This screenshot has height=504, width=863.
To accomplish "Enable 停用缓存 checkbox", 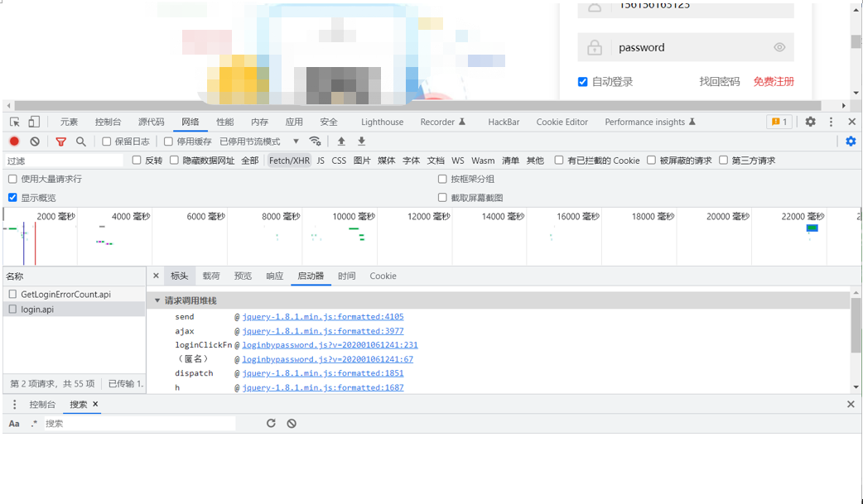I will 168,142.
